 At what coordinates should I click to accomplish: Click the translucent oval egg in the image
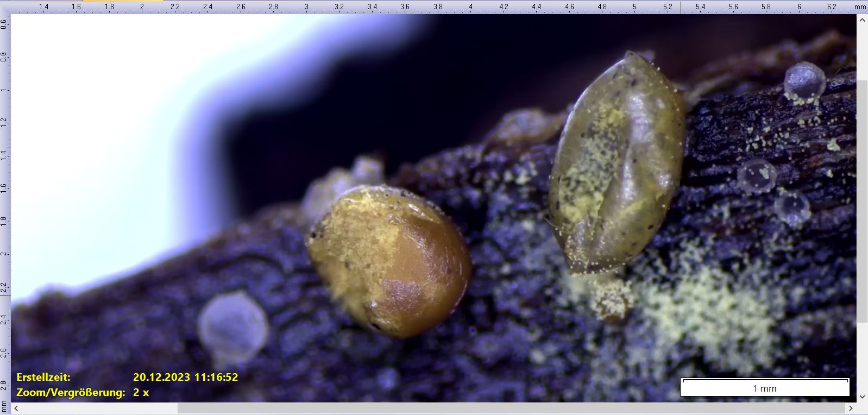click(x=617, y=163)
